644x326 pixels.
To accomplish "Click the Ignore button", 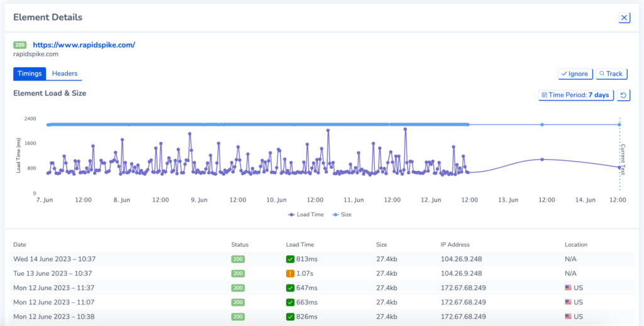I will point(575,74).
